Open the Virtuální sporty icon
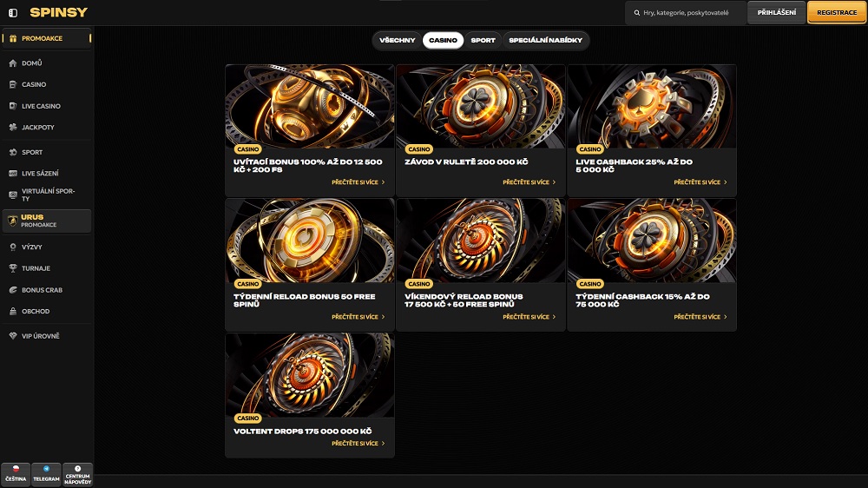 coord(13,195)
